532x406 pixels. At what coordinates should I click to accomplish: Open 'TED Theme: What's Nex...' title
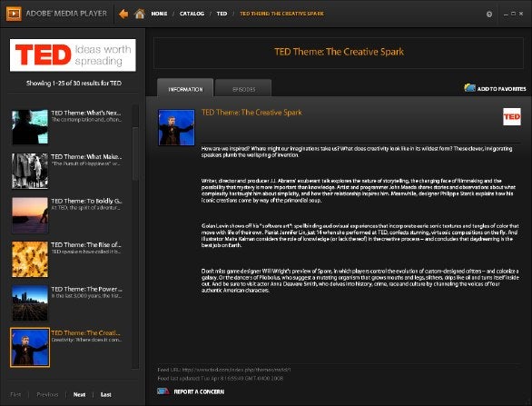[x=86, y=113]
